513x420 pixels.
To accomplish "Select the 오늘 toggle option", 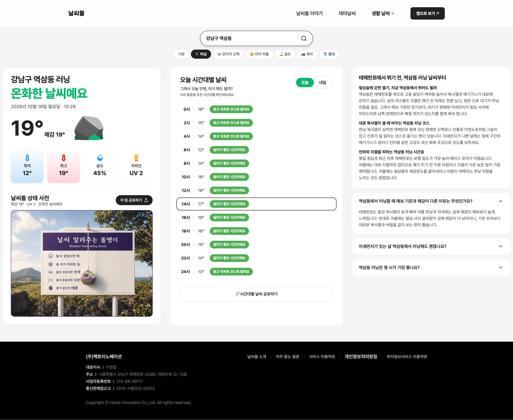I will point(305,82).
